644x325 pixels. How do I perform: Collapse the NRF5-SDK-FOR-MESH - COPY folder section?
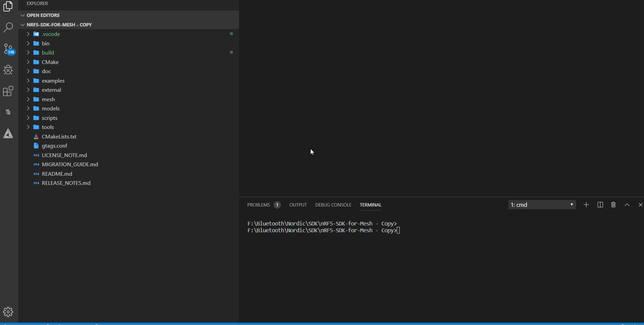click(23, 25)
